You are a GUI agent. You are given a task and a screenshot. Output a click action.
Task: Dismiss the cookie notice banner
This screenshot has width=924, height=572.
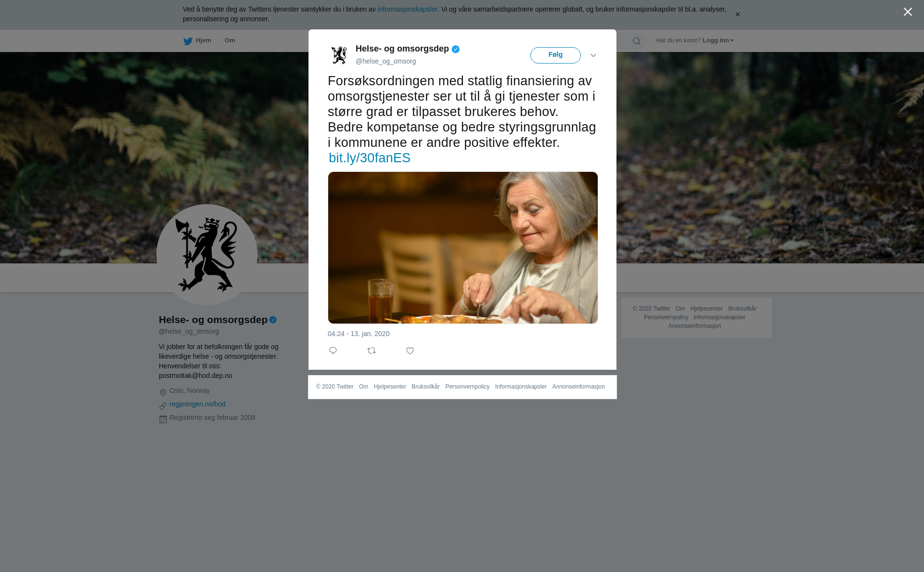click(737, 14)
